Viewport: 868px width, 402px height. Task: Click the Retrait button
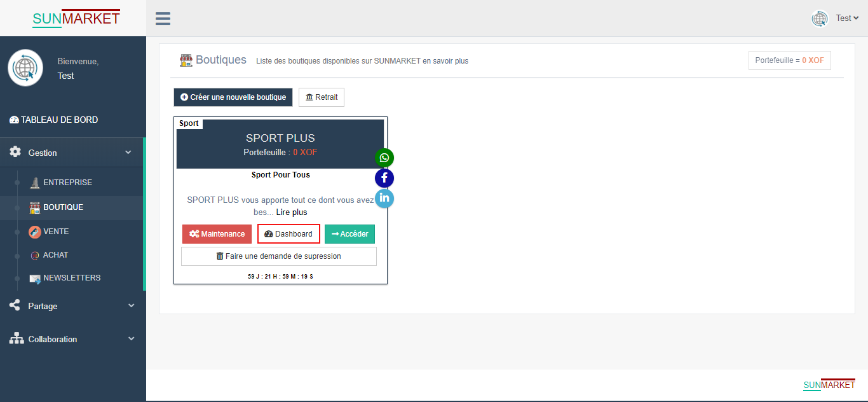[322, 97]
